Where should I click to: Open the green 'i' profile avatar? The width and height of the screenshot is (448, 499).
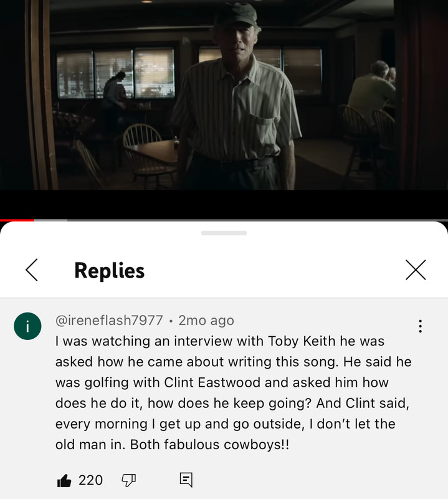27,326
